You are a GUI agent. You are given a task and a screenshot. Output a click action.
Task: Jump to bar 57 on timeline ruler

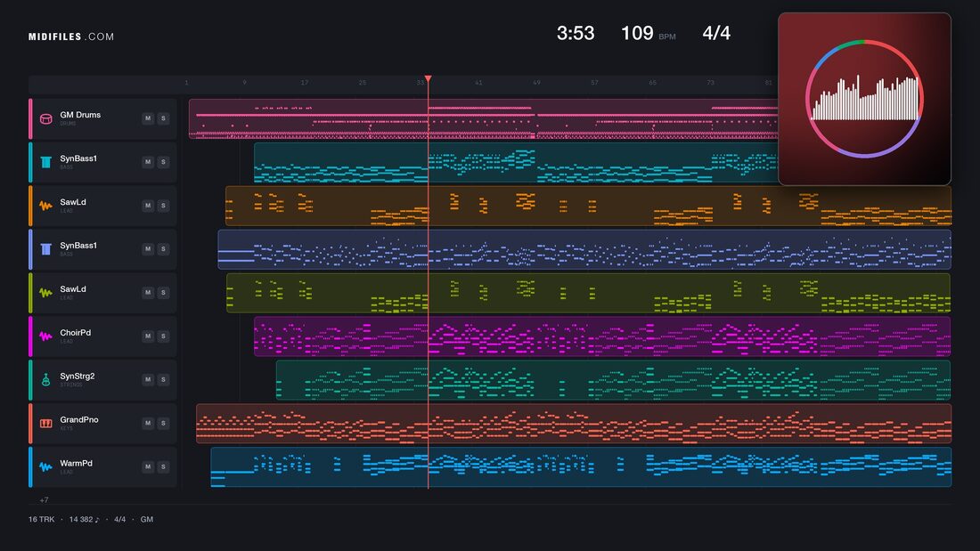tap(594, 83)
